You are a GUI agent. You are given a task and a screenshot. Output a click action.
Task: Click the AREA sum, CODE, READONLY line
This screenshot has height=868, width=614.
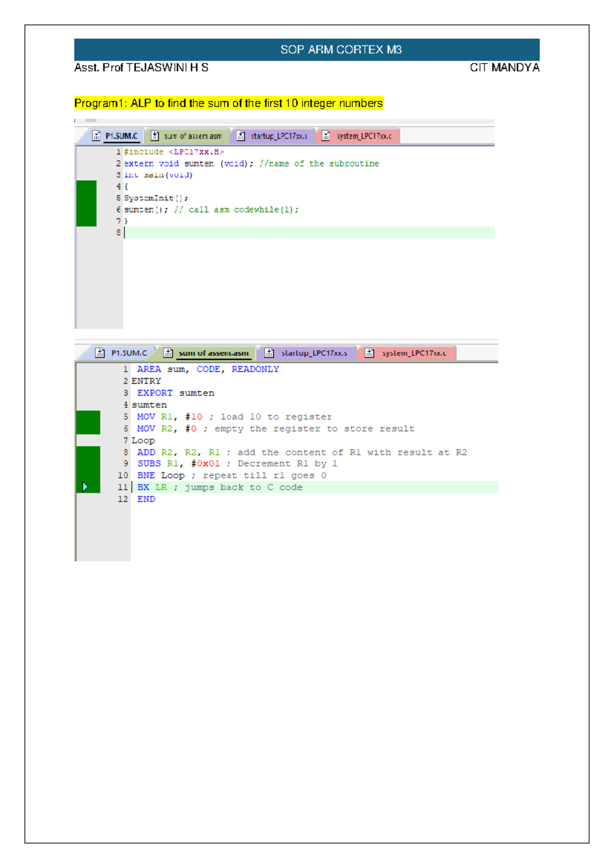point(208,369)
